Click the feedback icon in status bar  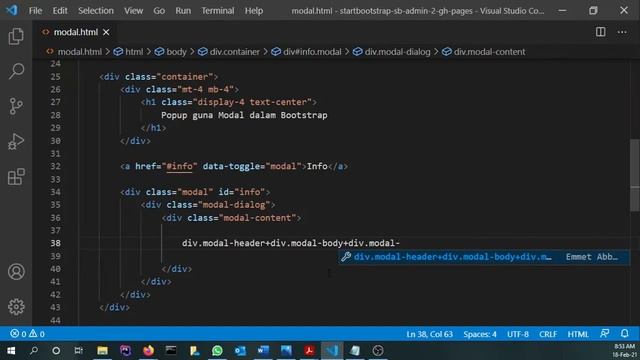pos(605,333)
